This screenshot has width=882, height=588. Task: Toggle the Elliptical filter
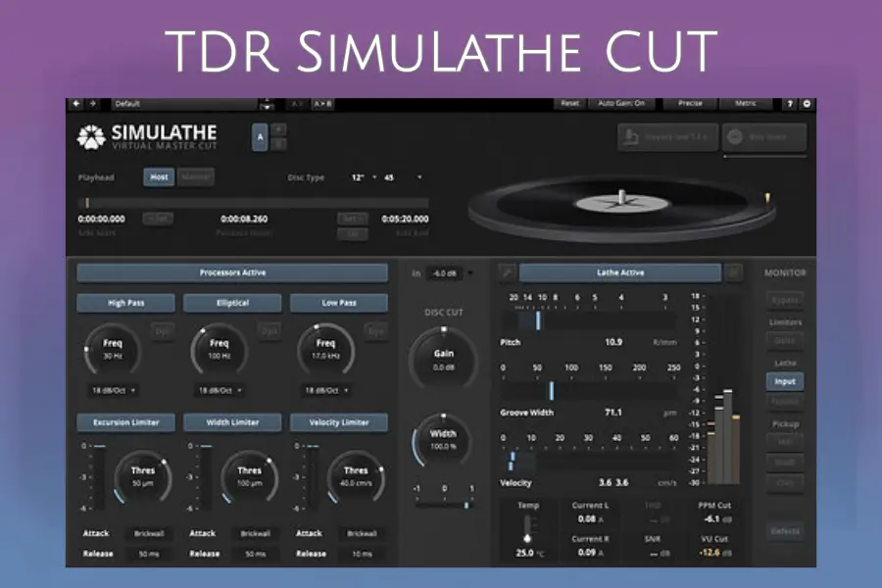(x=232, y=303)
